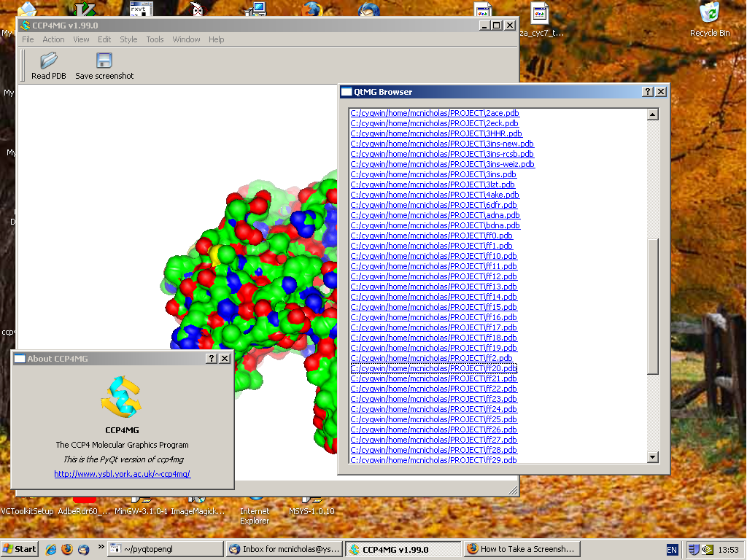This screenshot has height=560, width=747.
Task: Open the ff15.pdb file link
Action: pos(433,307)
